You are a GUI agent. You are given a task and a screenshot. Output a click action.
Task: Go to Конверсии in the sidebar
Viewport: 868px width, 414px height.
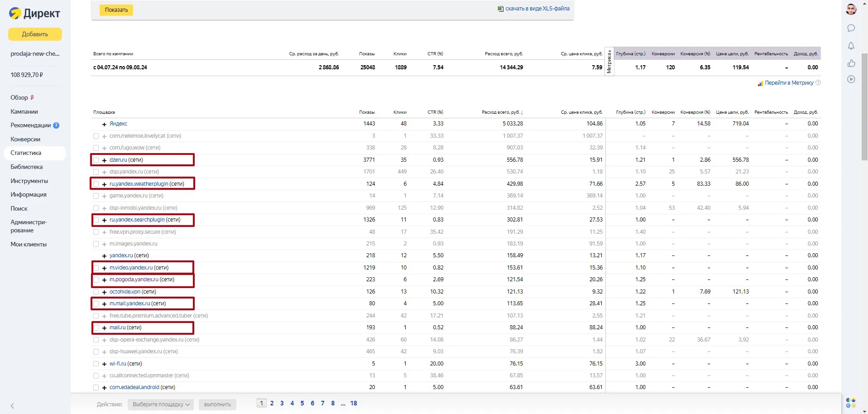[25, 139]
